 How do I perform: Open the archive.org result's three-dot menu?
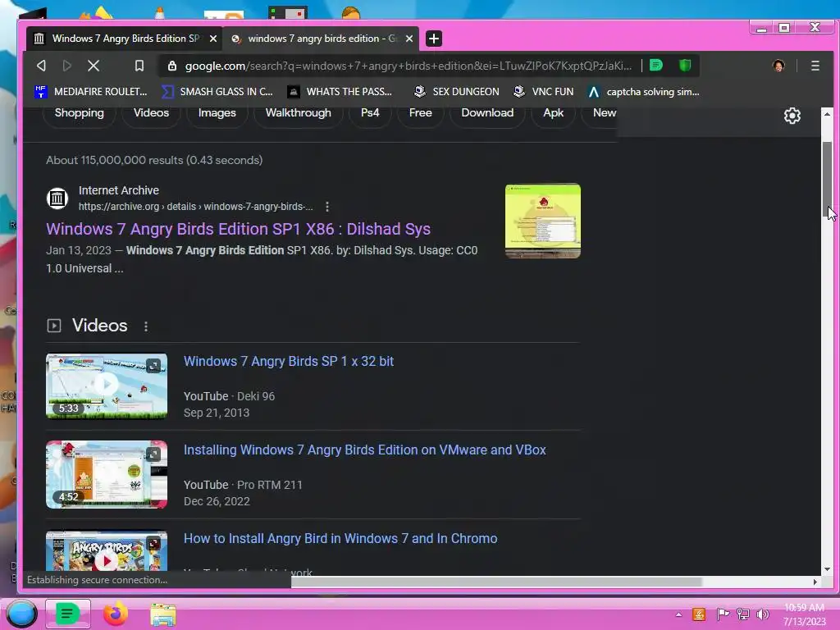click(327, 207)
